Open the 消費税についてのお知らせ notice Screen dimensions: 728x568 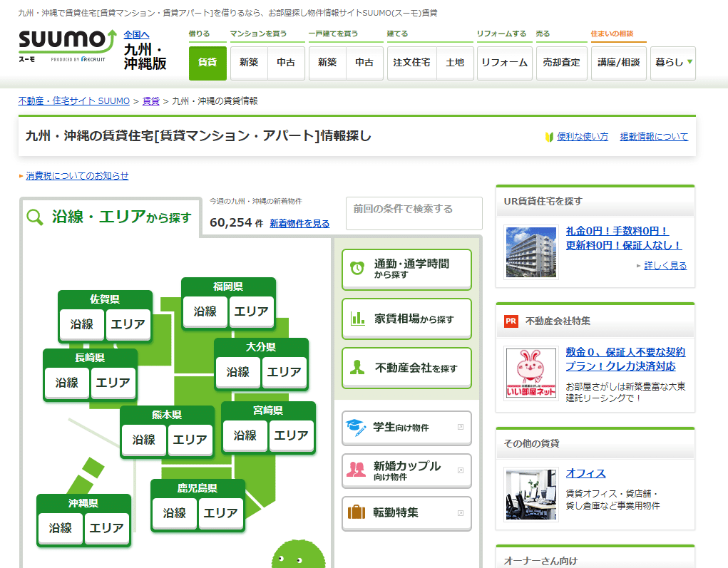[x=77, y=176]
